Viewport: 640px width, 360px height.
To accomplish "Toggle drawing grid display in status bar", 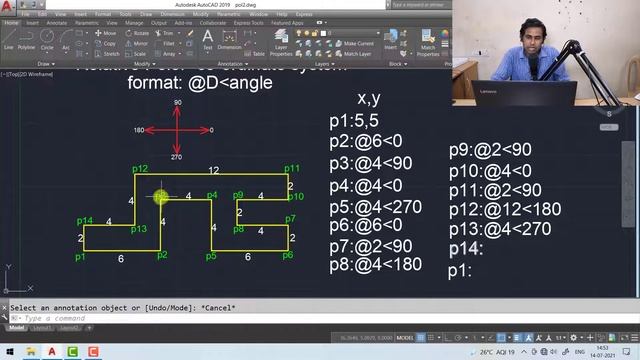I will 421,338.
